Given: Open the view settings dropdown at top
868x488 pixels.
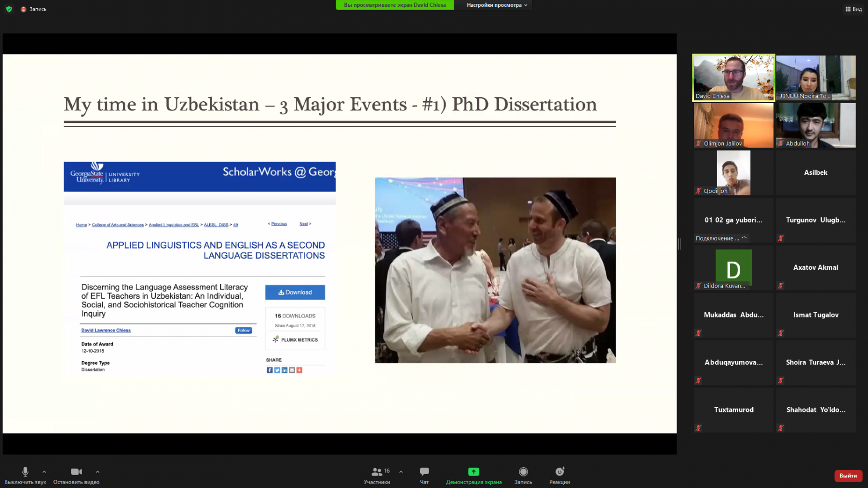Looking at the screenshot, I should (497, 5).
